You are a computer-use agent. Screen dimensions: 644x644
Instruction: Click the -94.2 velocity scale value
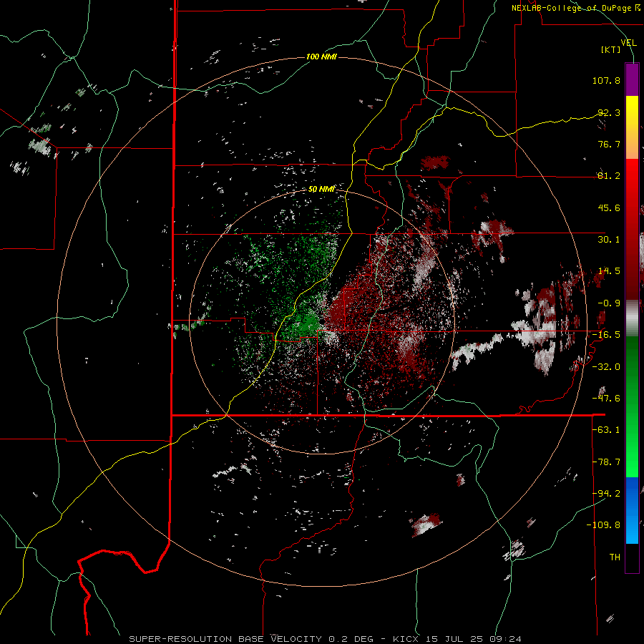(606, 494)
